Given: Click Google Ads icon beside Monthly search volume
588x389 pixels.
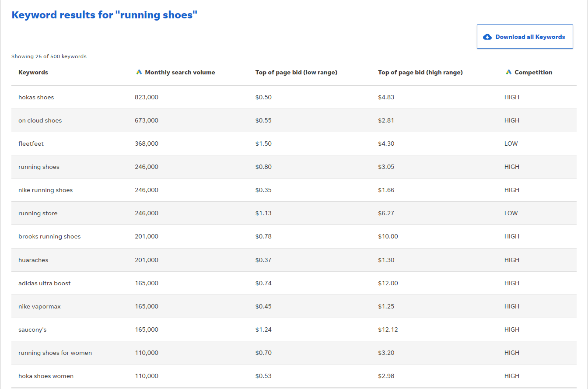Looking at the screenshot, I should 139,72.
